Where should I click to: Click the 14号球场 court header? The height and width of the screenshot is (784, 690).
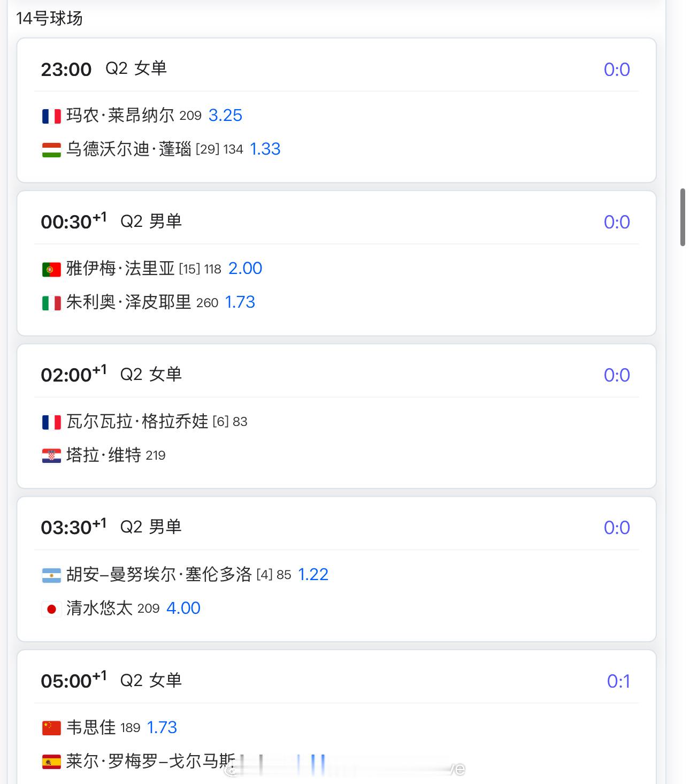click(49, 18)
